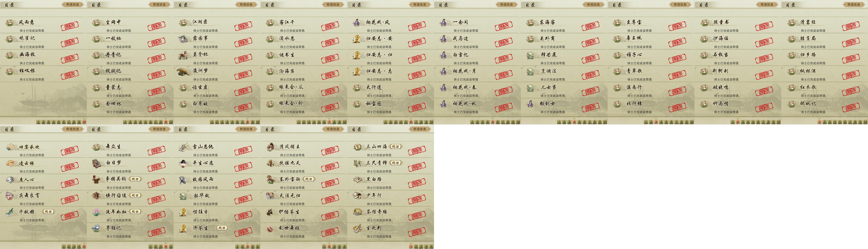Click the tea house icon for 茶馆奇缘

(x=357, y=212)
